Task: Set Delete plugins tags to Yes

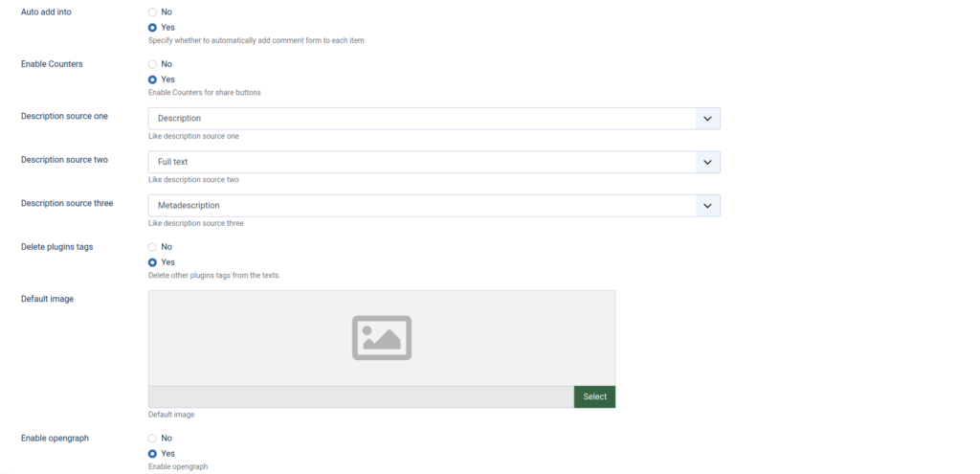Action: [x=152, y=262]
